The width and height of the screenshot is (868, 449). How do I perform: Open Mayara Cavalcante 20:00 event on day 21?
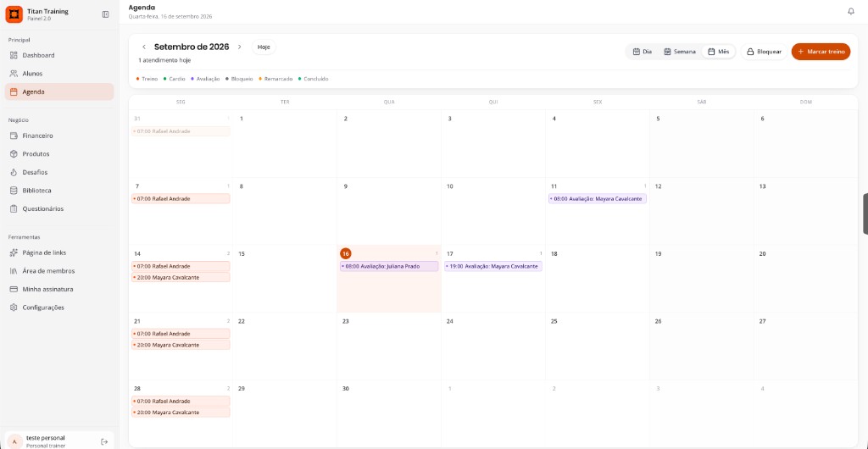181,345
